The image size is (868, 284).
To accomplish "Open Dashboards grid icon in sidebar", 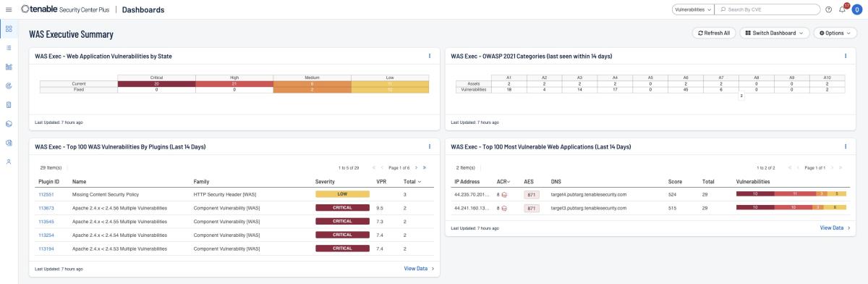I will (x=9, y=29).
